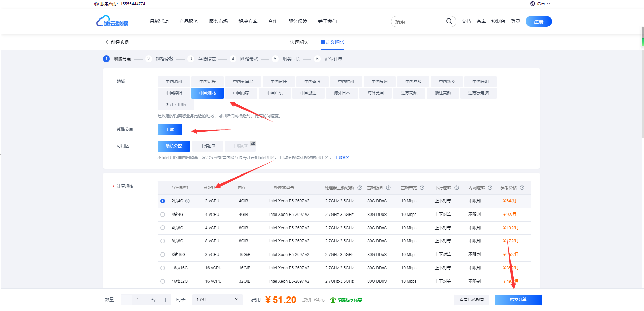
Task: Select the 4核8G instance radio button
Action: click(163, 228)
